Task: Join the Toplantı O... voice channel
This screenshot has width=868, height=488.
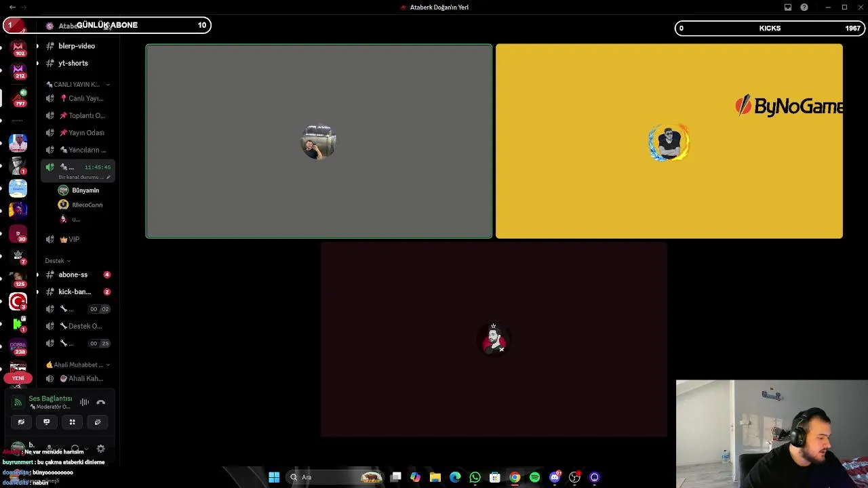Action: pyautogui.click(x=78, y=116)
